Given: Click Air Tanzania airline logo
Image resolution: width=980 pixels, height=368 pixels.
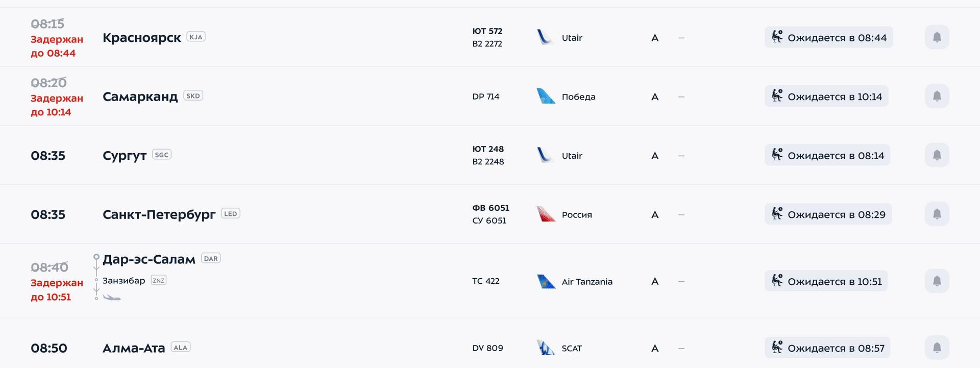Looking at the screenshot, I should point(546,281).
